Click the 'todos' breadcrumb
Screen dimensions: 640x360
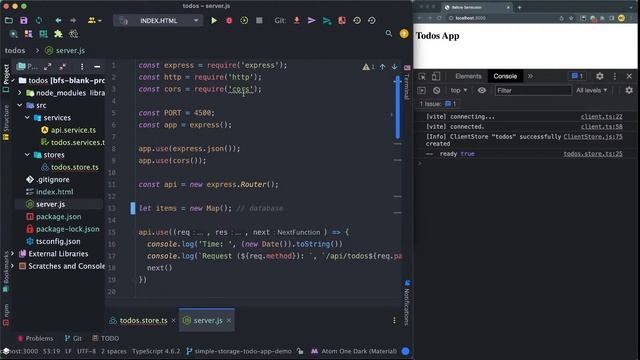coord(15,51)
